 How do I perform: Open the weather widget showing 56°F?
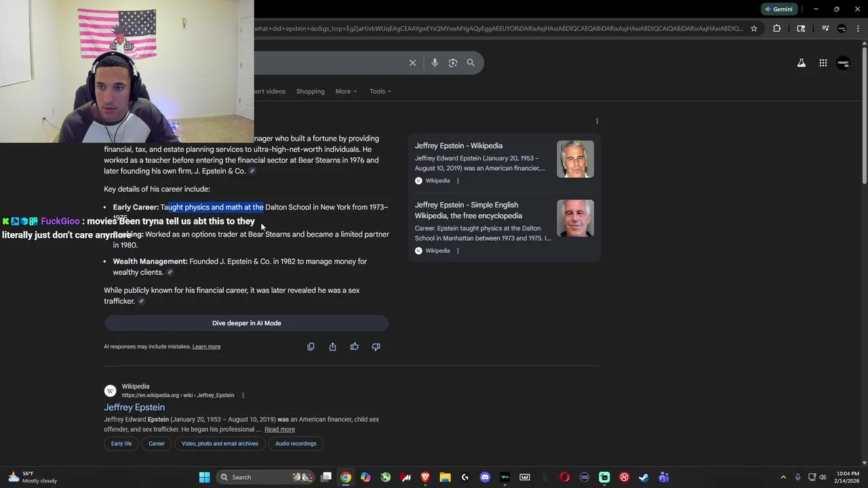33,477
